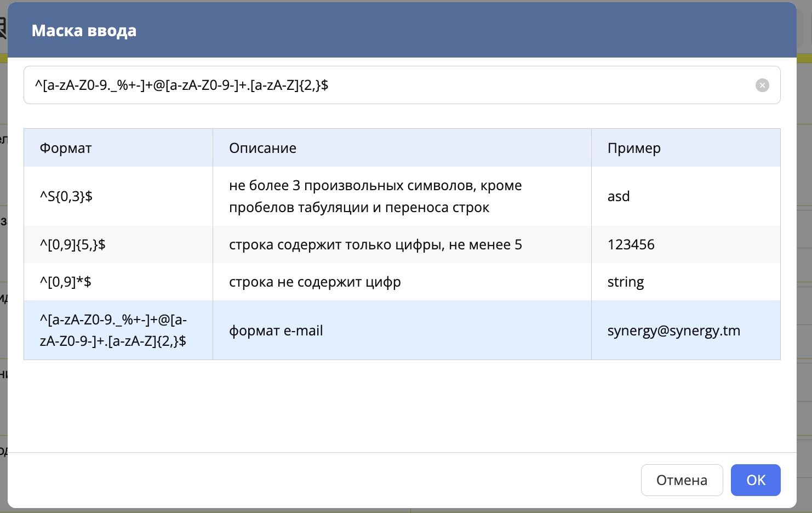Click inside the regex input field
Image resolution: width=812 pixels, height=513 pixels.
pos(384,85)
